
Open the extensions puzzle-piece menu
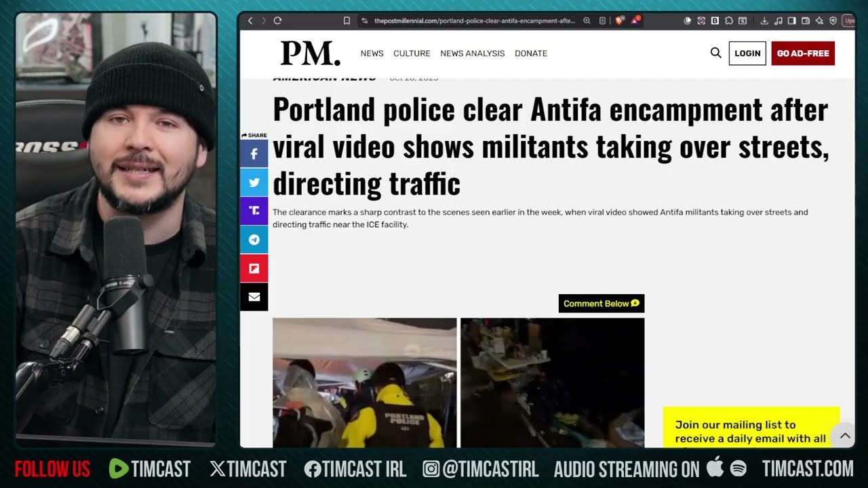(729, 21)
